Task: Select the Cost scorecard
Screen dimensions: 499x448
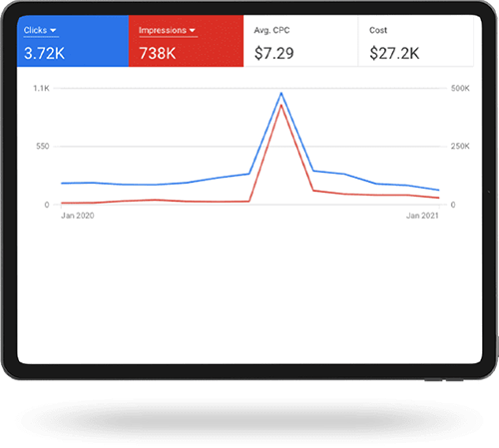Action: [x=416, y=41]
